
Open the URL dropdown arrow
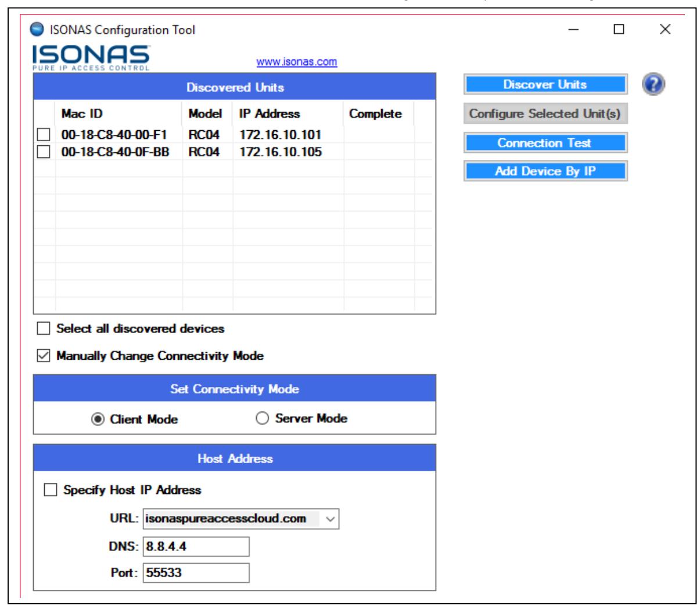coord(331,519)
